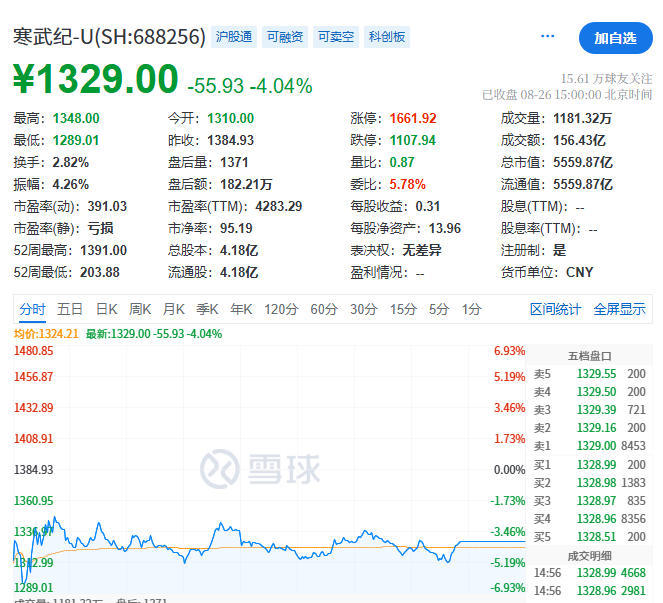Click the 成交量 value 1181.32万
This screenshot has height=603, width=663.
tap(583, 118)
